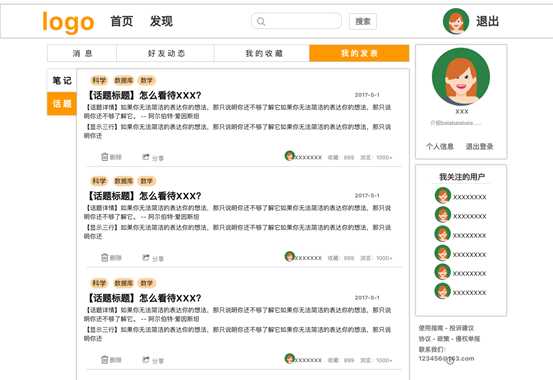The height and width of the screenshot is (380, 553).
Task: Click 退出登录 in profile card
Action: 479,146
